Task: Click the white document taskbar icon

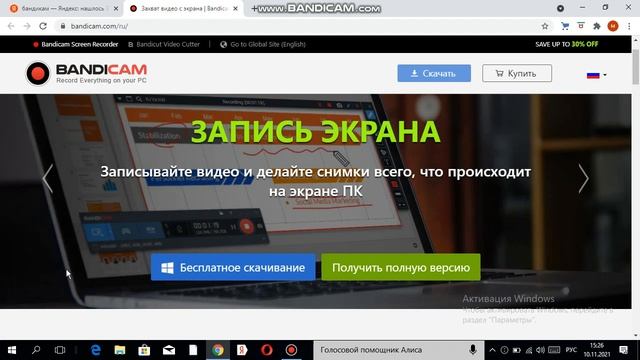Action: 193,350
